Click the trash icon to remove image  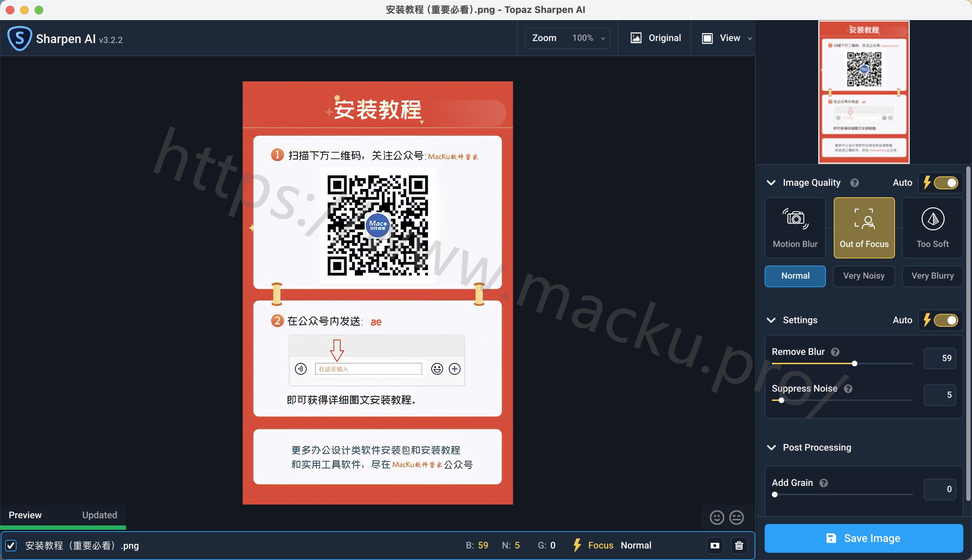click(x=739, y=545)
